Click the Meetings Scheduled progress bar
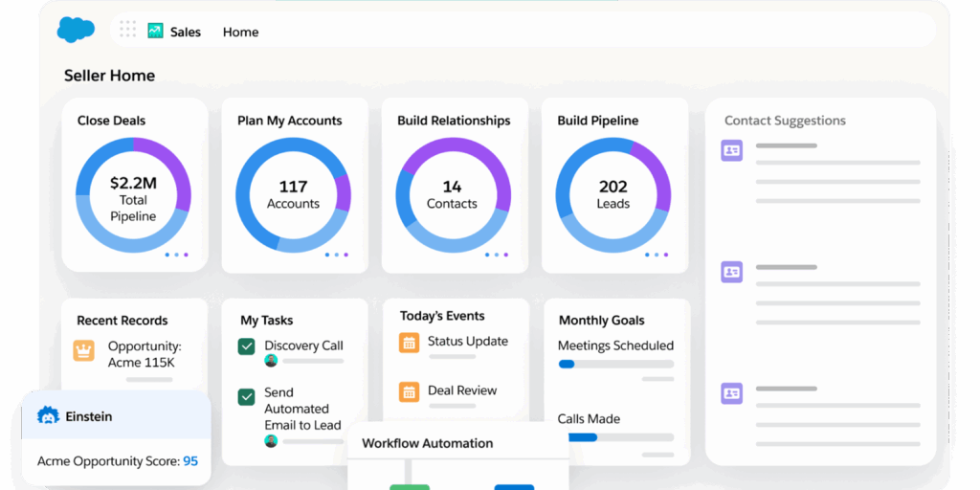The image size is (980, 490). (615, 364)
